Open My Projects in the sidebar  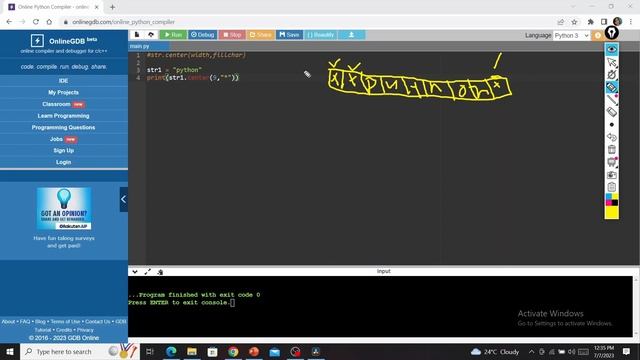(x=63, y=92)
